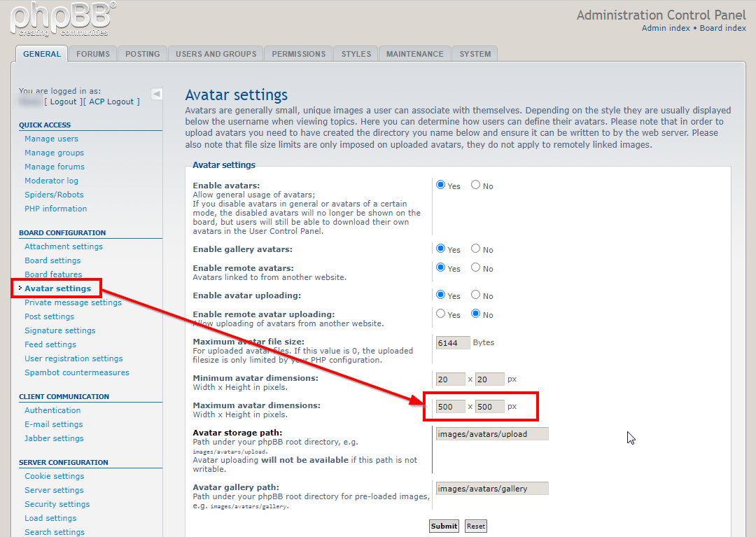This screenshot has width=756, height=537.
Task: Open Attachment settings
Action: pos(64,246)
